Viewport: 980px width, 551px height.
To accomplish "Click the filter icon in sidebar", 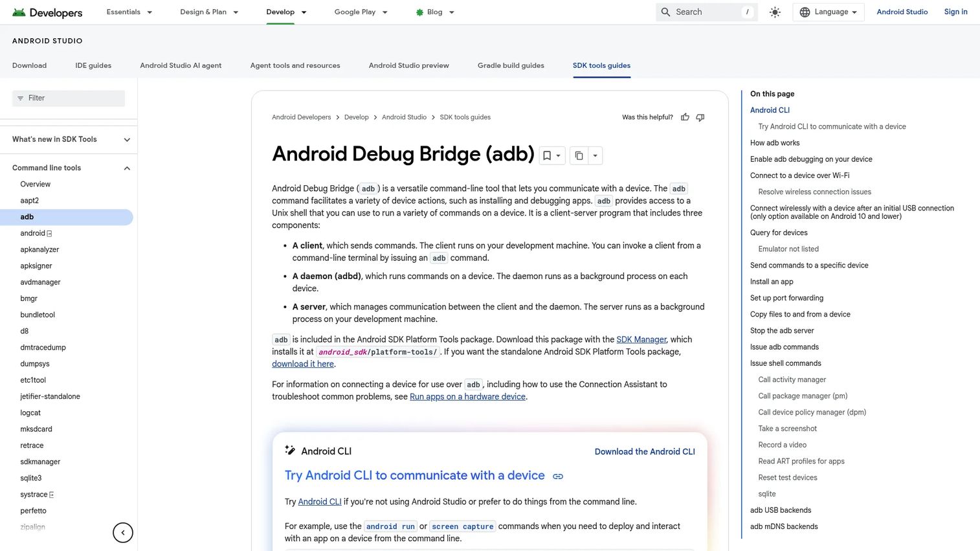I will [20, 98].
